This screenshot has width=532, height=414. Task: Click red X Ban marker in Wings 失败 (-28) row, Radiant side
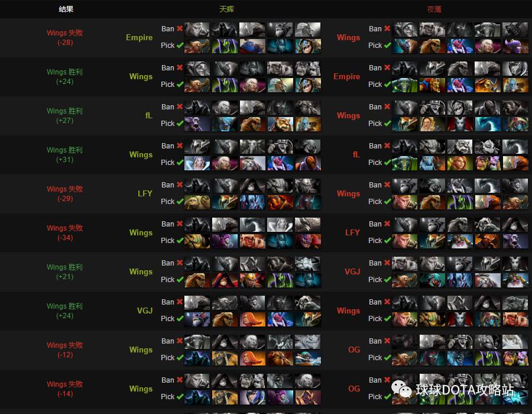tap(180, 28)
